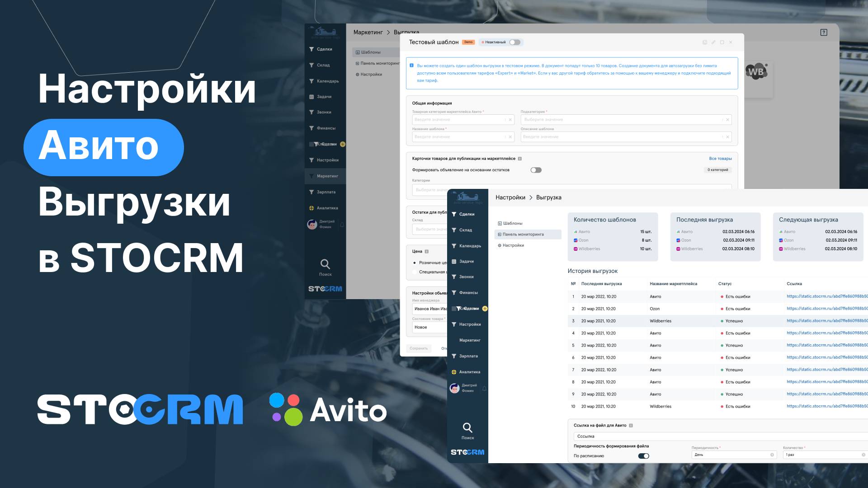
Task: Toggle the Неактивный template status switch
Action: click(x=514, y=42)
